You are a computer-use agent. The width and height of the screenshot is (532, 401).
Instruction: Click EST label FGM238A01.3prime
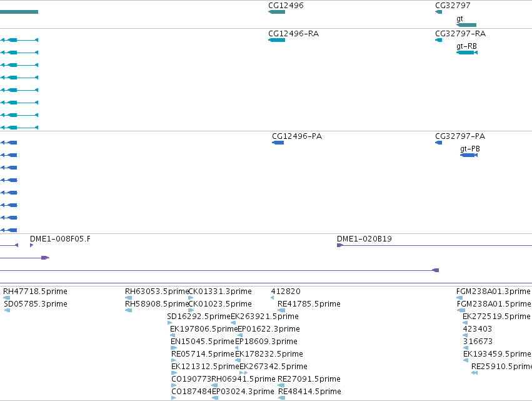(x=493, y=292)
